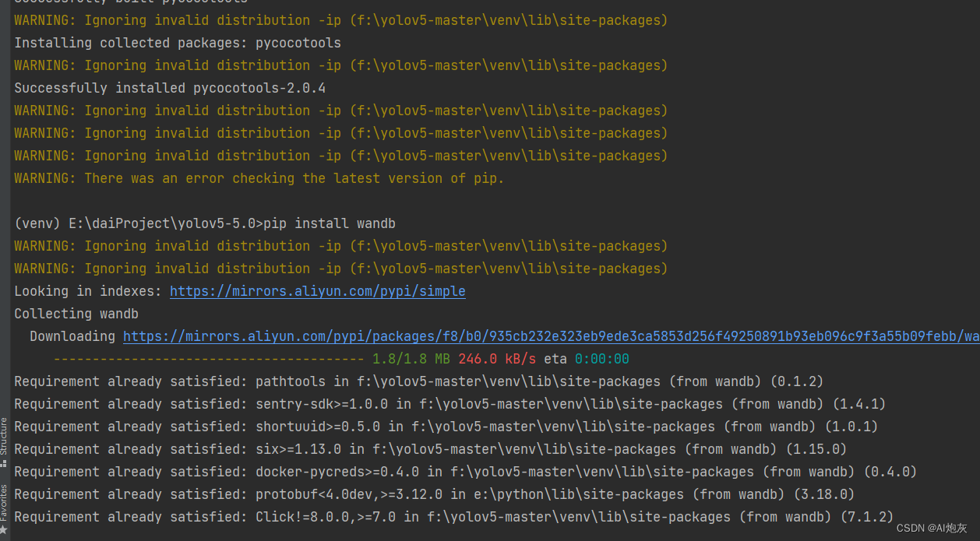
Task: Click the sentry-sdk>=1.0.0 requirement line
Action: (x=450, y=404)
